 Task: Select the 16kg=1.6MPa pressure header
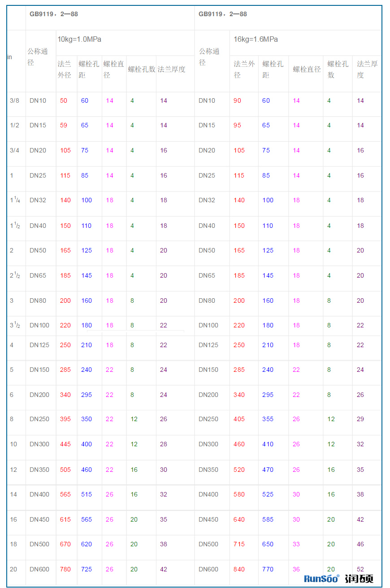(256, 39)
